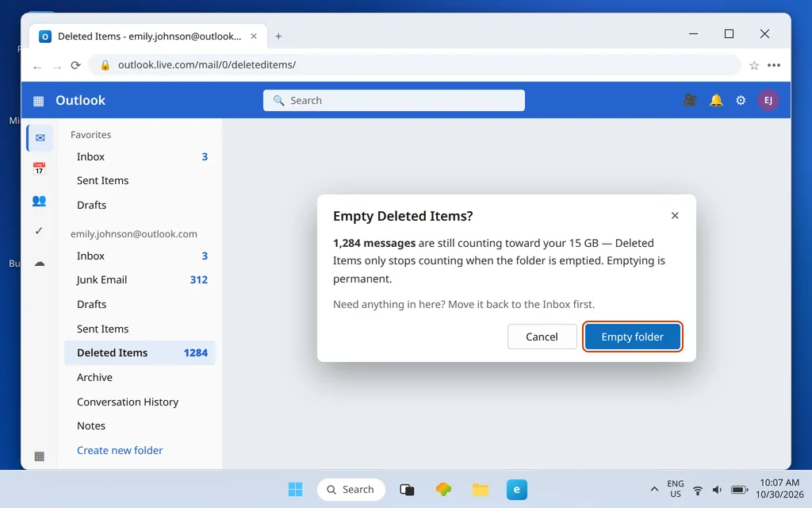
Task: Open the Copilot icon on the taskbar
Action: pos(443,489)
